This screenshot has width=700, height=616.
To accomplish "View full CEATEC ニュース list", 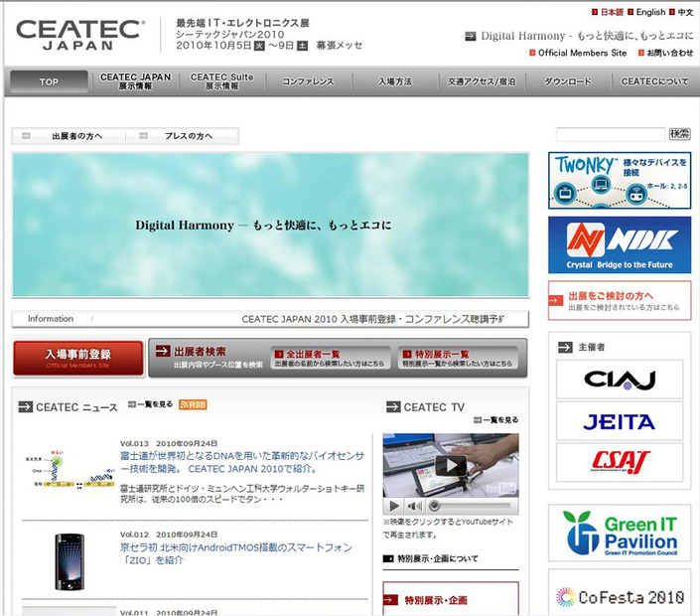I will pyautogui.click(x=151, y=404).
